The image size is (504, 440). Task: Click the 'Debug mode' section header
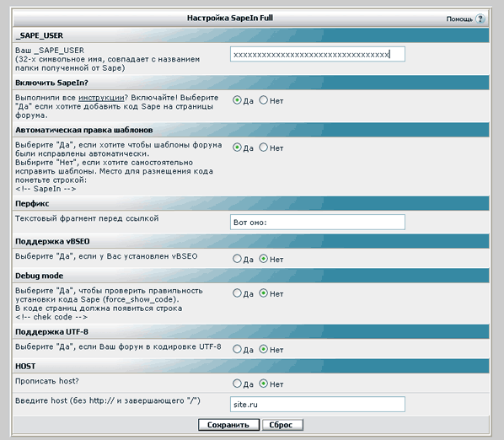pyautogui.click(x=251, y=276)
